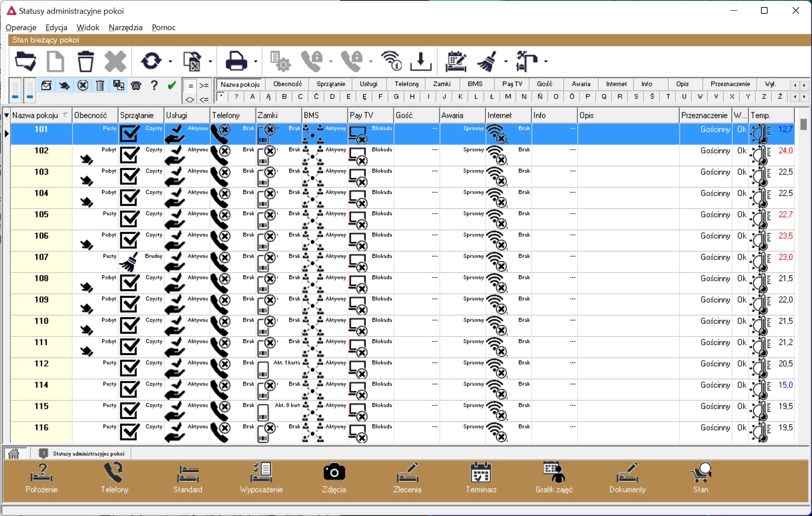Click the home icon tab

[14, 453]
